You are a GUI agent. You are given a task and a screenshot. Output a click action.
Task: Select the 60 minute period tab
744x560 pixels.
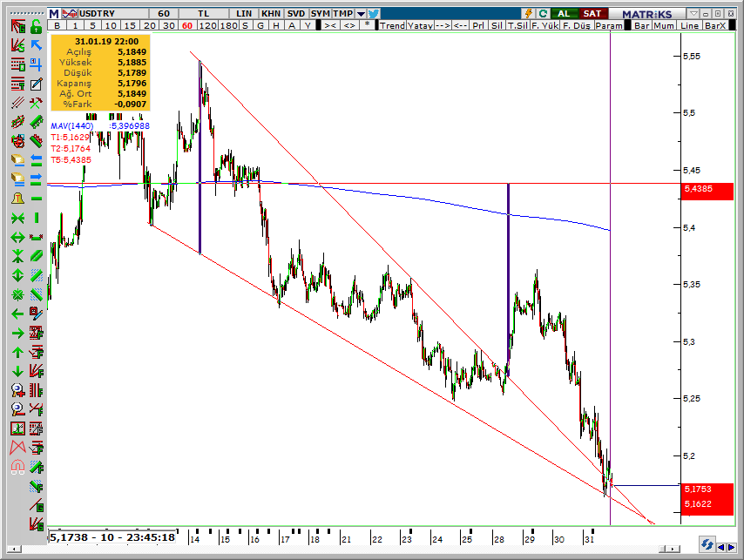tap(187, 25)
